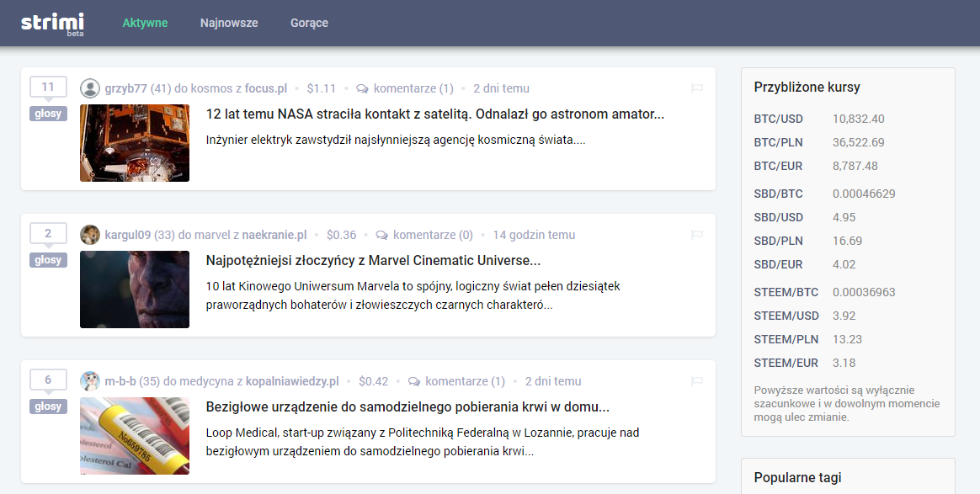Click the Thanos thumbnail image
Viewport: 980px width, 494px height.
coord(135,289)
